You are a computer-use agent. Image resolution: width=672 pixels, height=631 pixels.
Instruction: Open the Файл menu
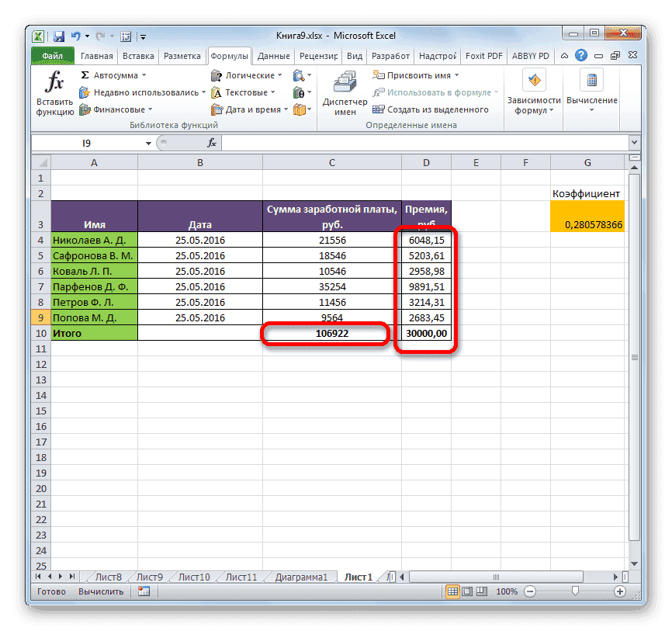52,56
